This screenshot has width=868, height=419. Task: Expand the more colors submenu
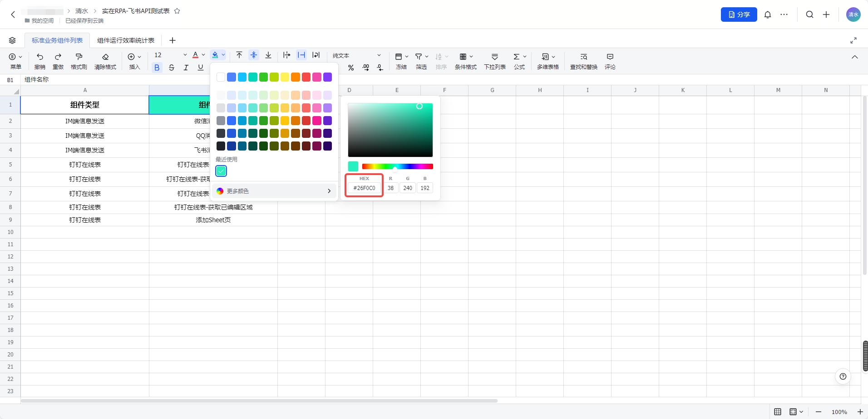click(274, 191)
